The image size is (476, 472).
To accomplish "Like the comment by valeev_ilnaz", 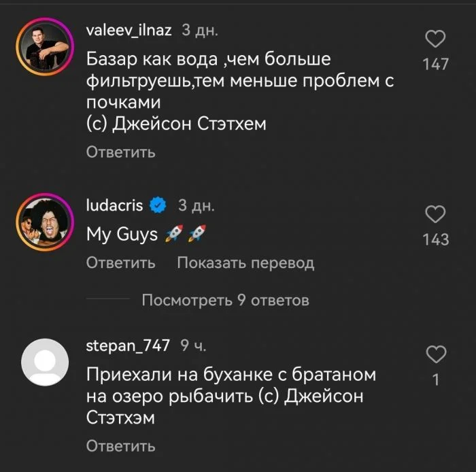I will [435, 39].
